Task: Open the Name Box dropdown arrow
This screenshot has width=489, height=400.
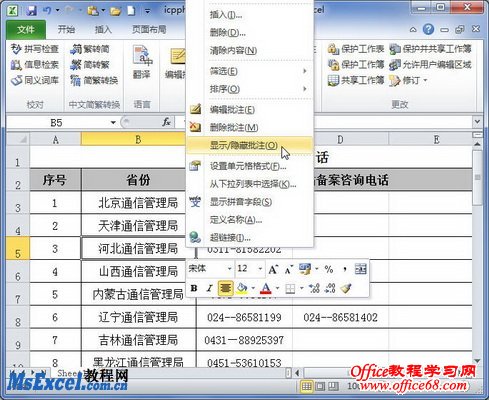Action: (113, 123)
